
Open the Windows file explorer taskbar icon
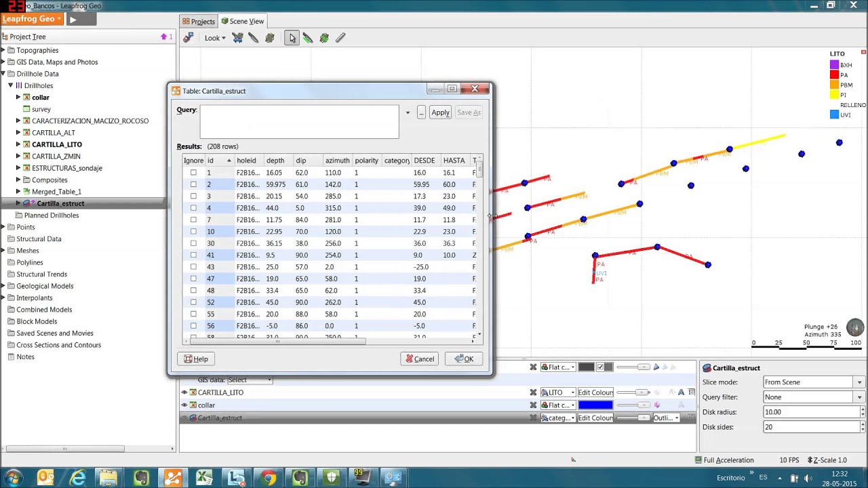(109, 478)
